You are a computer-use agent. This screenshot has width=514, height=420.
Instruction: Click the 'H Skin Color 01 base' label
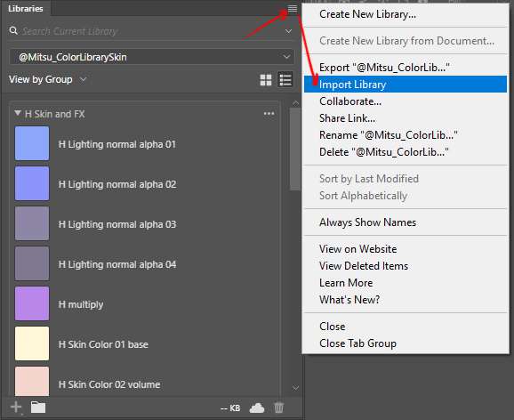click(x=103, y=344)
